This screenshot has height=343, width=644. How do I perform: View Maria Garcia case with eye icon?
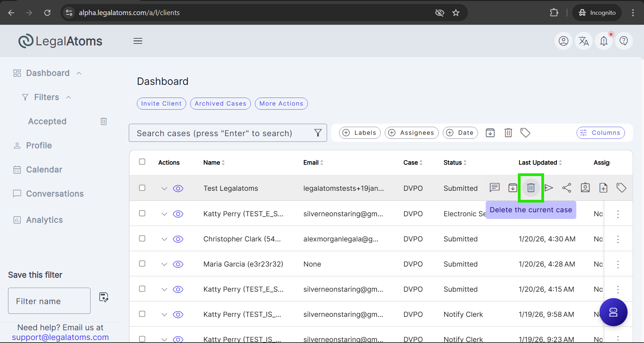[x=178, y=264]
